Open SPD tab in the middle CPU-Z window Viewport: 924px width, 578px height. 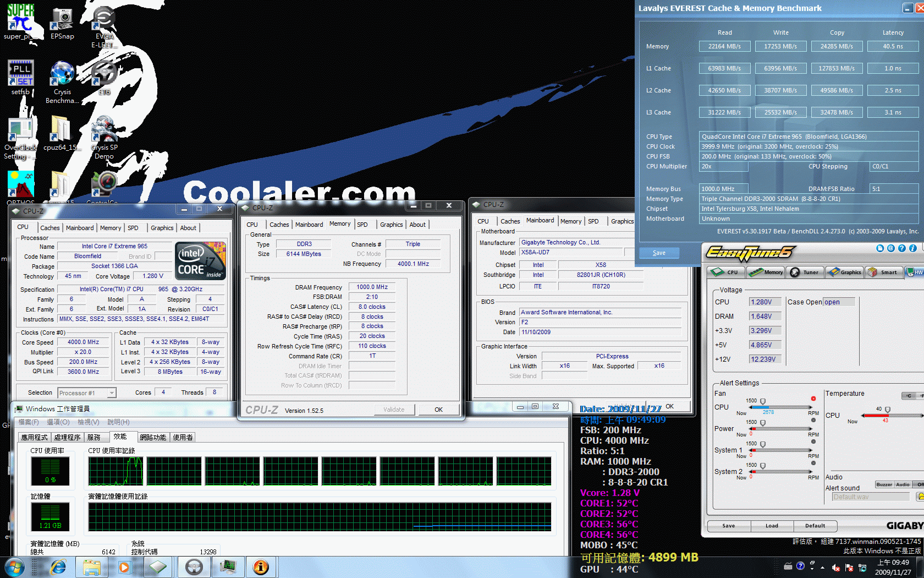pos(362,225)
